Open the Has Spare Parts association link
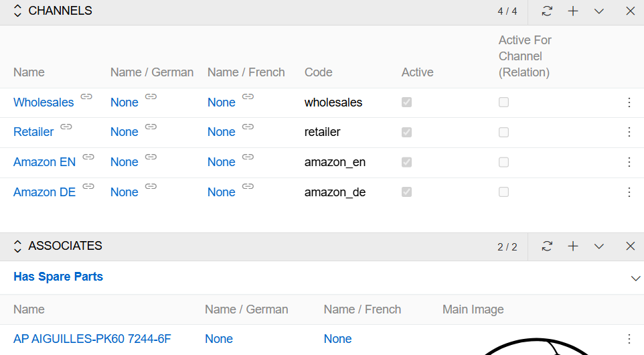The width and height of the screenshot is (644, 355). (x=58, y=277)
